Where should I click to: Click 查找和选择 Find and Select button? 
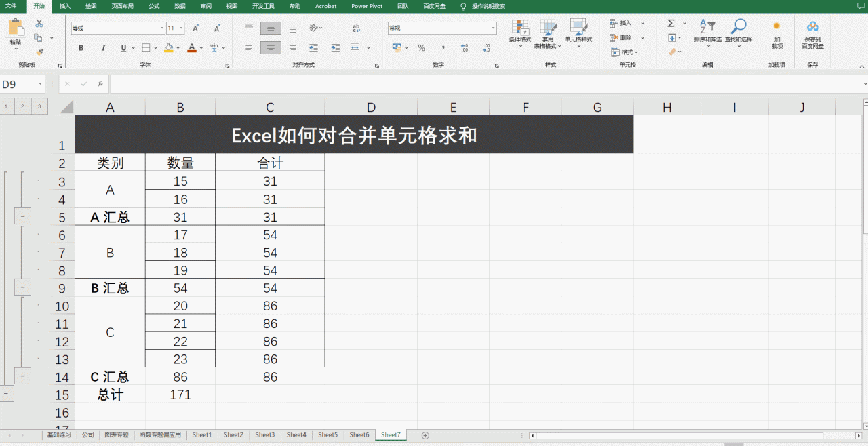(x=738, y=34)
